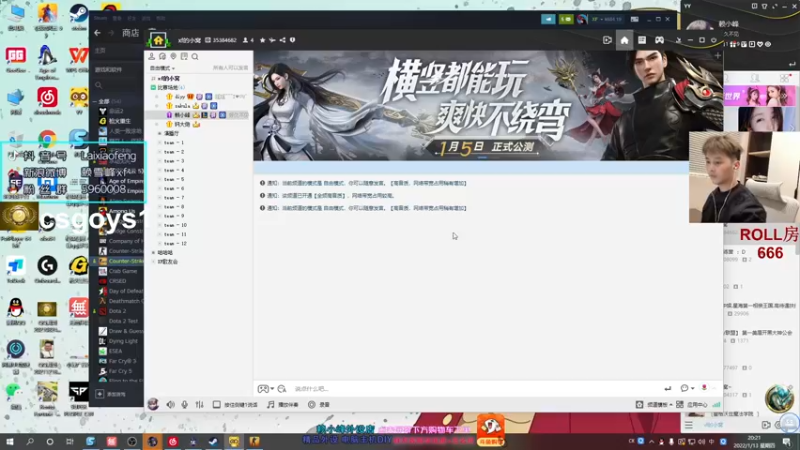
Task: Select the highlighted third user in channel
Action: [x=198, y=115]
